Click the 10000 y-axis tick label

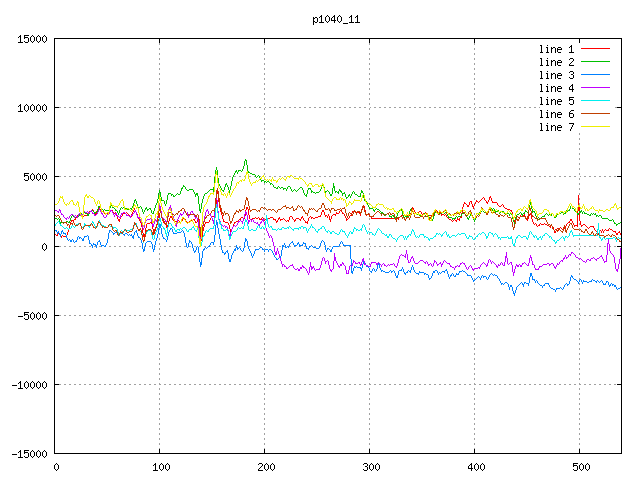(31, 108)
